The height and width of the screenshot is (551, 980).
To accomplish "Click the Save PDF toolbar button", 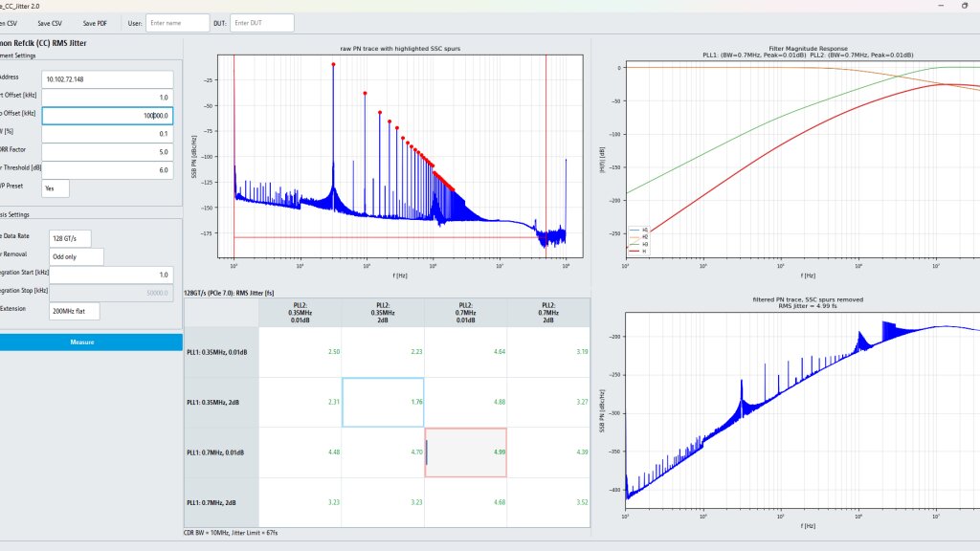I will pos(95,23).
